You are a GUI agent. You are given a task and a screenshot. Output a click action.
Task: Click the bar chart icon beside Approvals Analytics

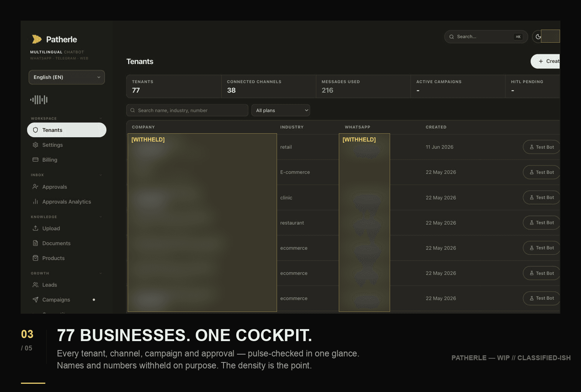pyautogui.click(x=36, y=201)
